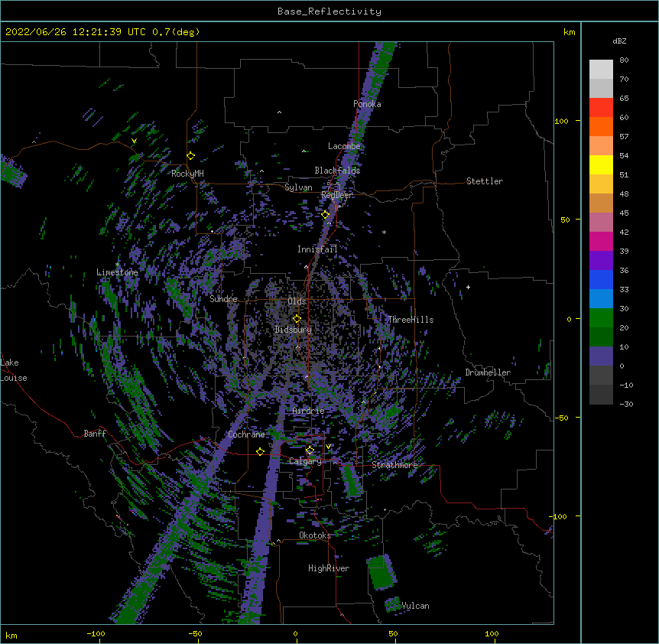Select the light blue 33 dBZ legend swatch

(x=601, y=298)
